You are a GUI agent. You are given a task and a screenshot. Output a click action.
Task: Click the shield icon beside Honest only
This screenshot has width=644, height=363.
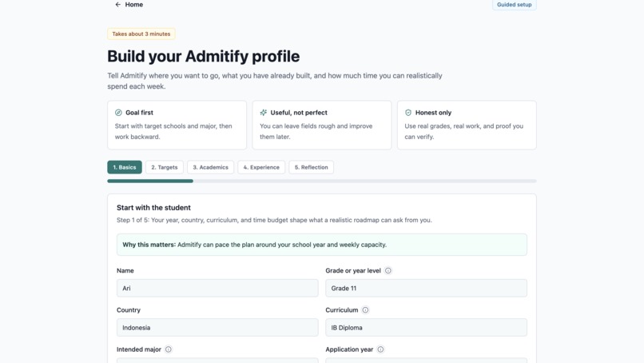click(408, 113)
